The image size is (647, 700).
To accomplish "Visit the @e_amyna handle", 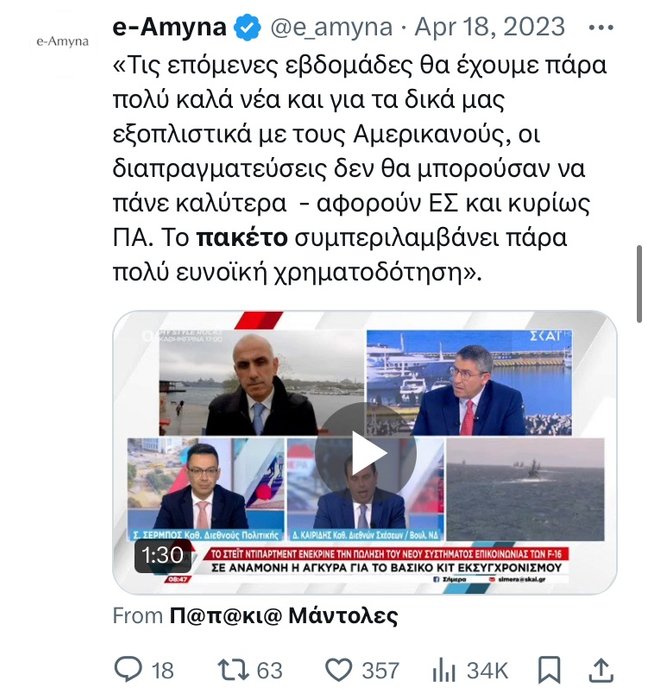I will pyautogui.click(x=331, y=28).
